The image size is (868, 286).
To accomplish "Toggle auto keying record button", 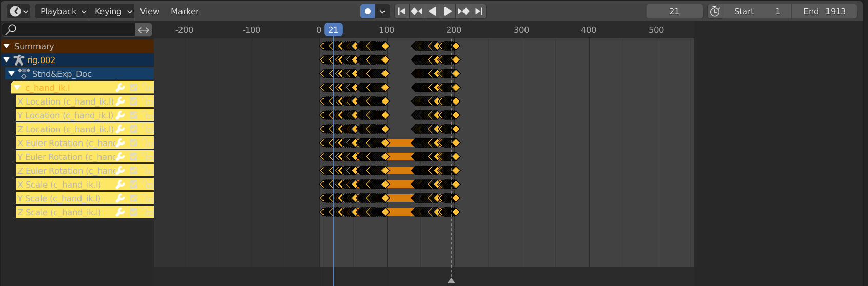I will pyautogui.click(x=368, y=11).
